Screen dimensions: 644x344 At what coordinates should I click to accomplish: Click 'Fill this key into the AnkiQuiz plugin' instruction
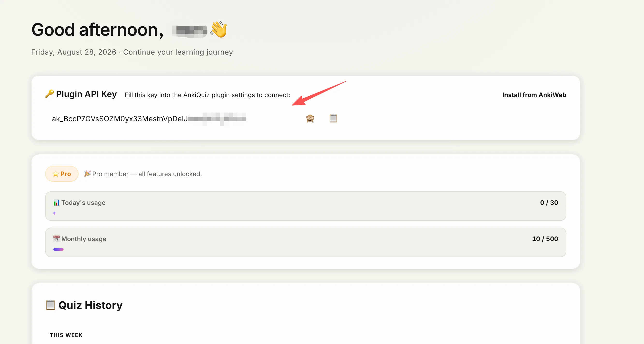pyautogui.click(x=207, y=95)
